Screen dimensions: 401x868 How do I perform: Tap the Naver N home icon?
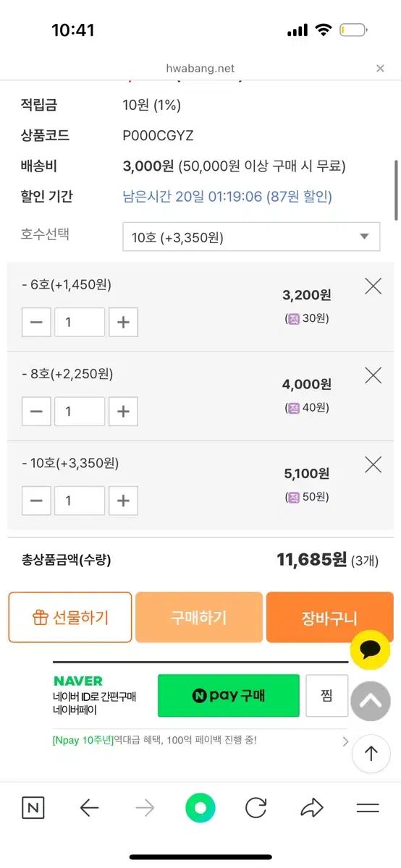click(x=33, y=807)
